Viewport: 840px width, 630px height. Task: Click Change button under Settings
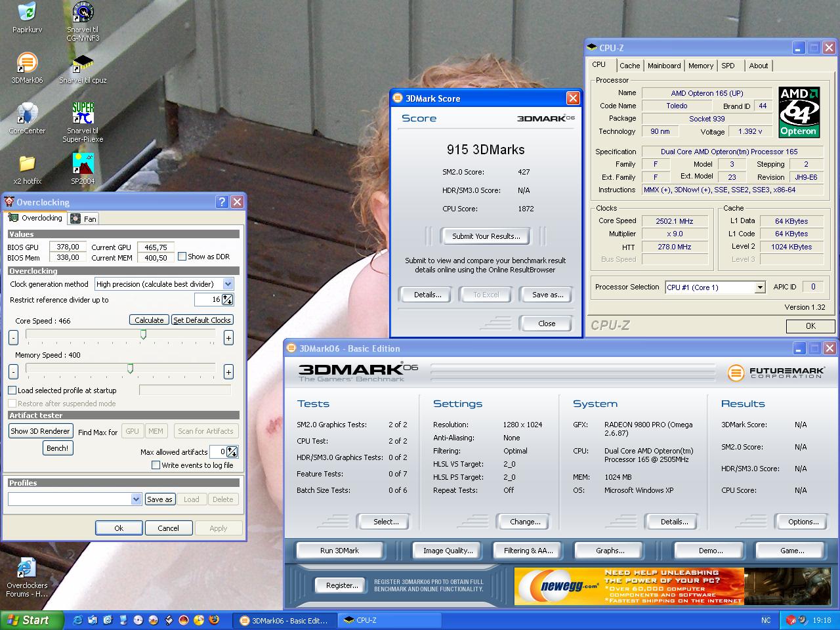tap(525, 522)
